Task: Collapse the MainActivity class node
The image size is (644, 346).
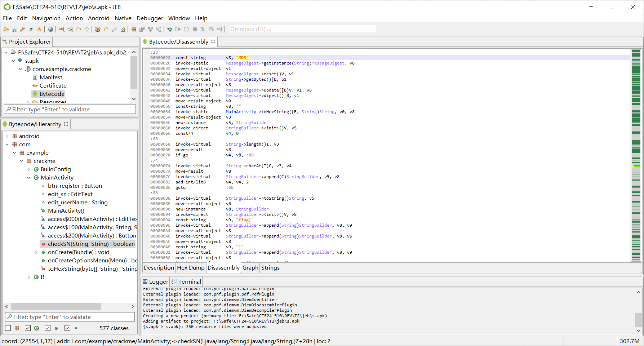Action: [x=29, y=178]
